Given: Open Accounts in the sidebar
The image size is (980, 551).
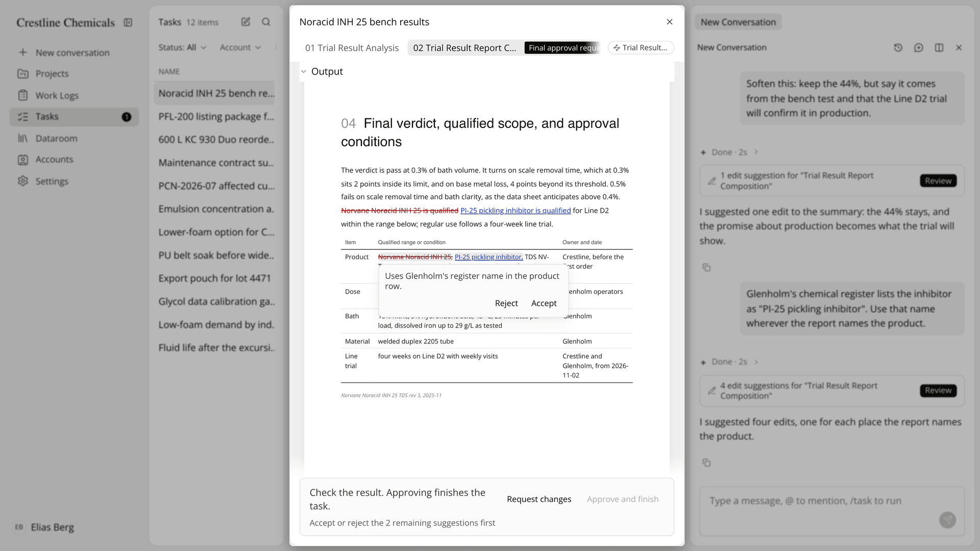Looking at the screenshot, I should [74, 159].
